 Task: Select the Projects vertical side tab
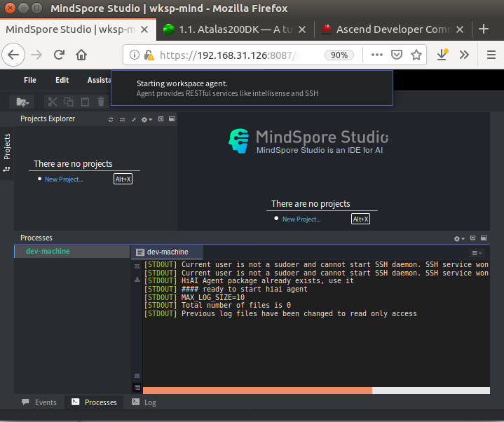(x=7, y=147)
